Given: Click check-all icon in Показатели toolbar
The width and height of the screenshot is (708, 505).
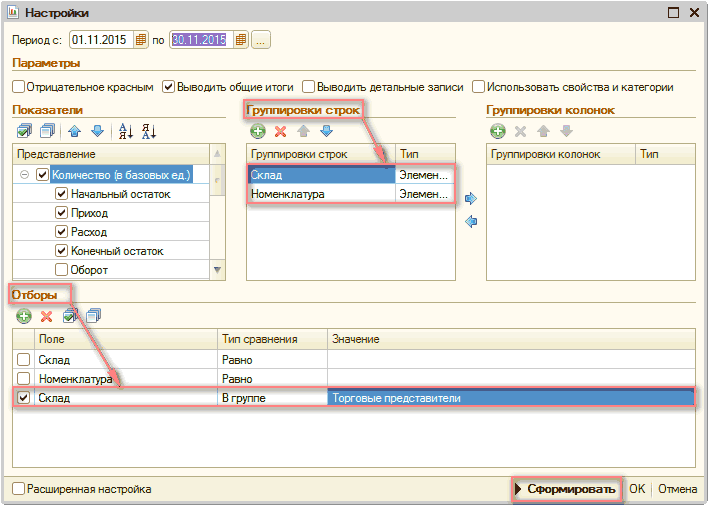Looking at the screenshot, I should 24,131.
